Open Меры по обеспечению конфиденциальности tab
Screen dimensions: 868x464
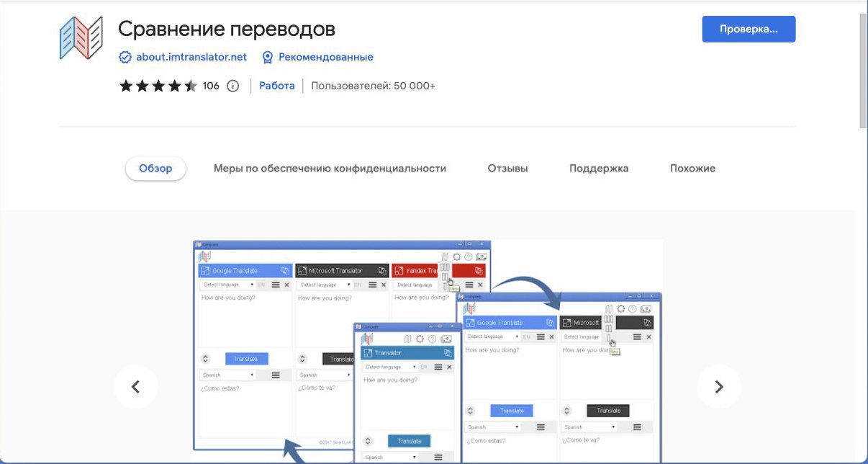(330, 169)
